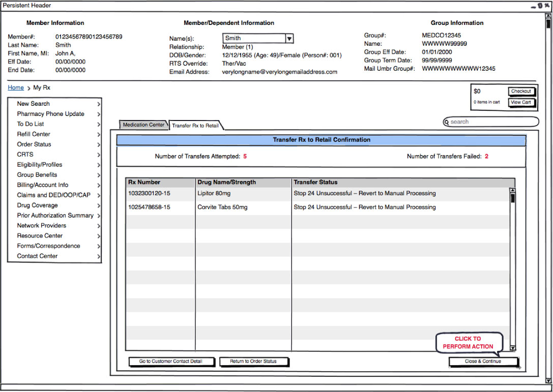The image size is (553, 392).
Task: Click the My Rx breadcrumb text
Action: click(42, 88)
